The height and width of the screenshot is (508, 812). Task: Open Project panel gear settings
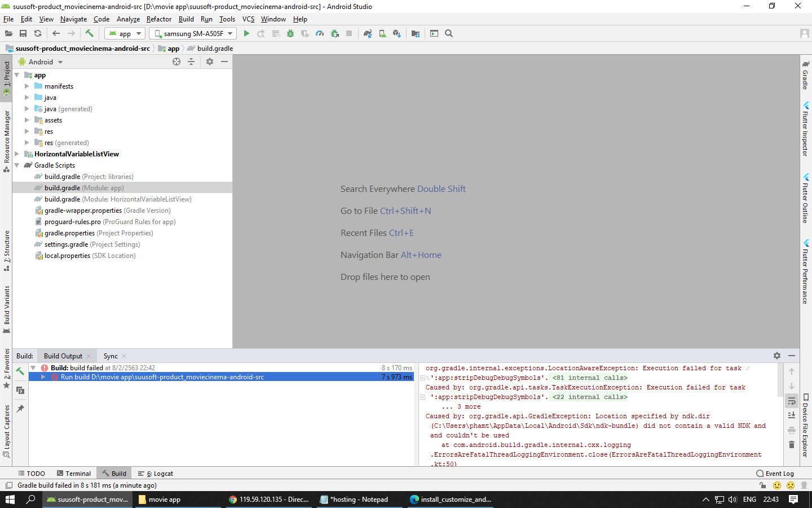[x=210, y=62]
